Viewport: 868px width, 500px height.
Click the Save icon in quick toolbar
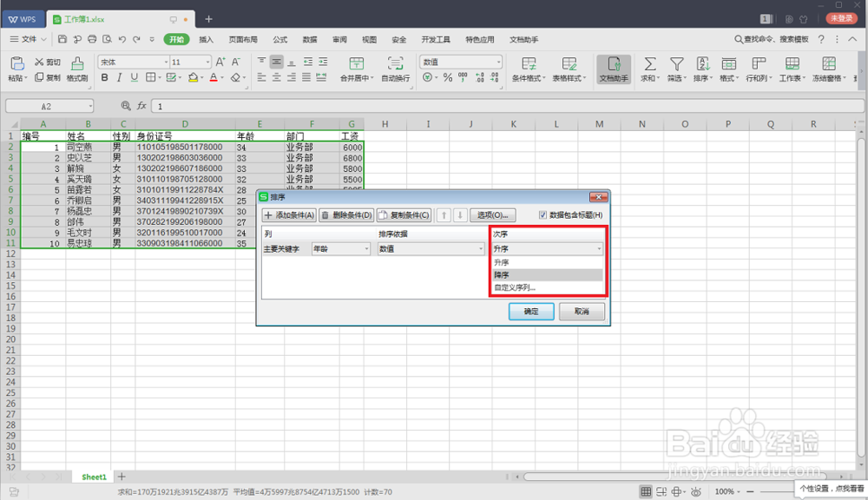(62, 39)
